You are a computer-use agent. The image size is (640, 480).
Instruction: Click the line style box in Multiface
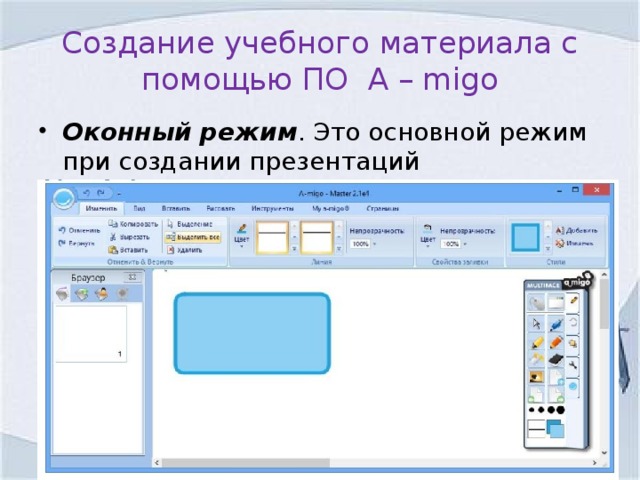[536, 429]
